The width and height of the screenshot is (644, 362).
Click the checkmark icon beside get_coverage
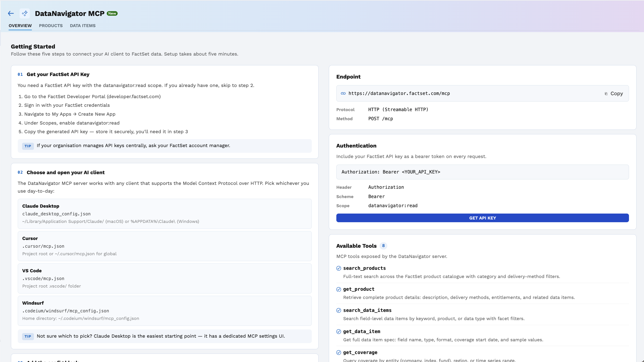tap(339, 353)
